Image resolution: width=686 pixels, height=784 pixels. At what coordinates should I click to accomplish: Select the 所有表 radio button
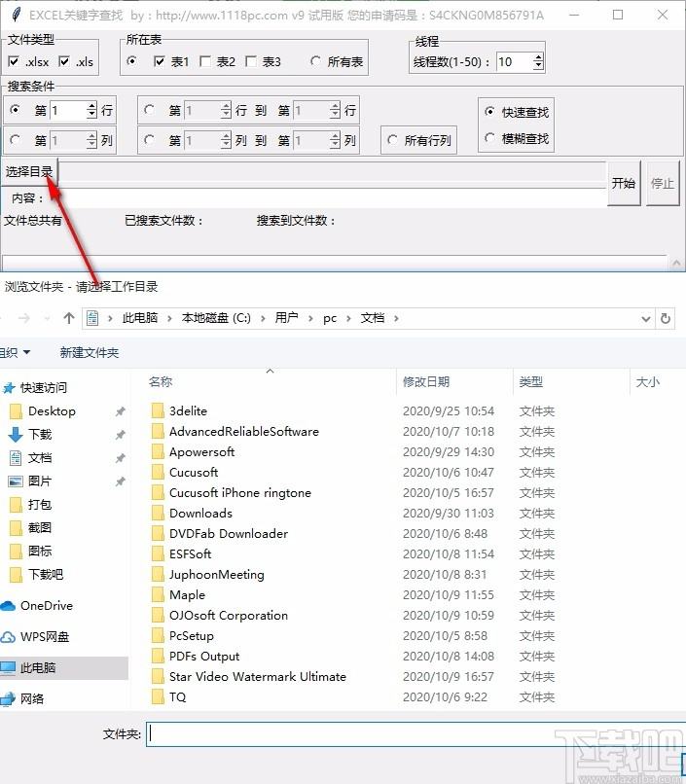(315, 61)
